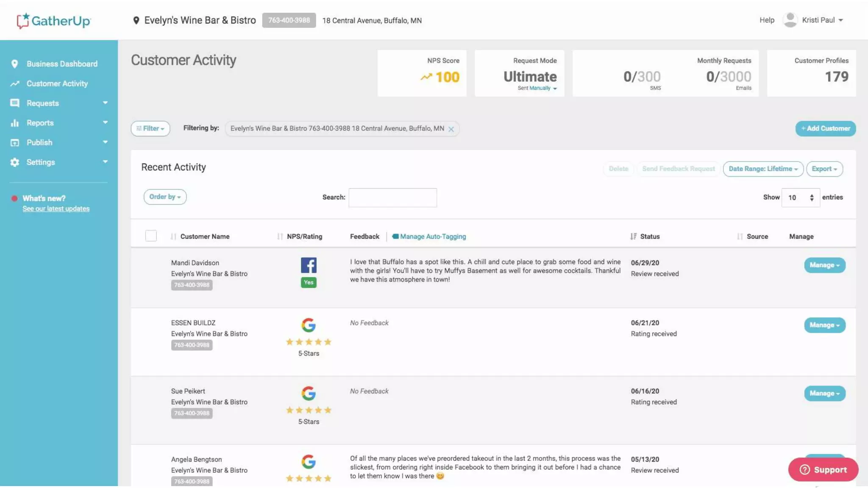Click the Google icon for ESSEN BUILDZ
The image size is (868, 488).
pyautogui.click(x=309, y=325)
